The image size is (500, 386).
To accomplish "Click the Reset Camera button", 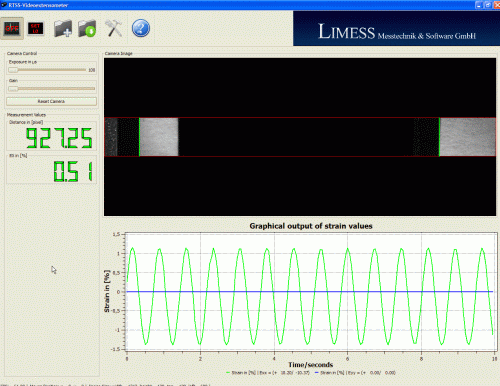I will coord(51,101).
